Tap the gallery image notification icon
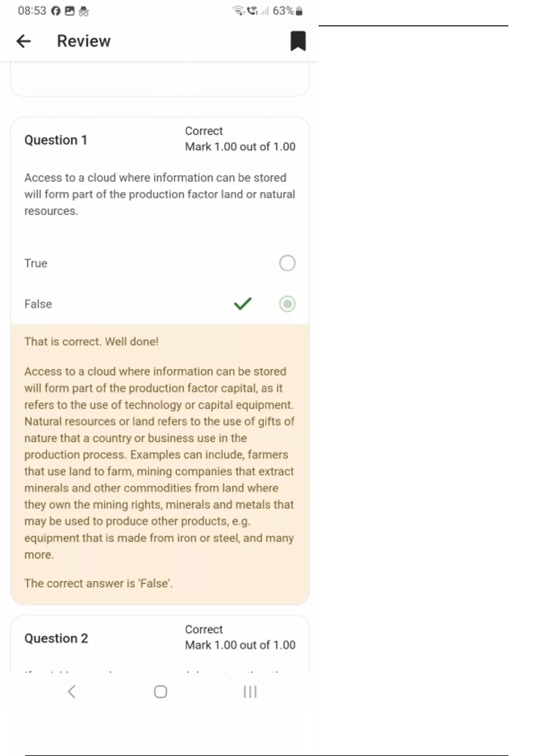The image size is (534, 756). point(69,11)
